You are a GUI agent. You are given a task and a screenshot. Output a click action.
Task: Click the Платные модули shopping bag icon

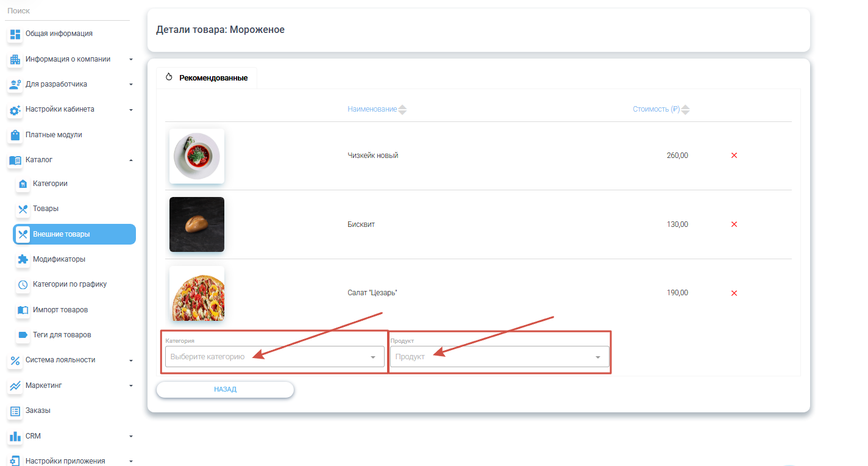tap(15, 135)
